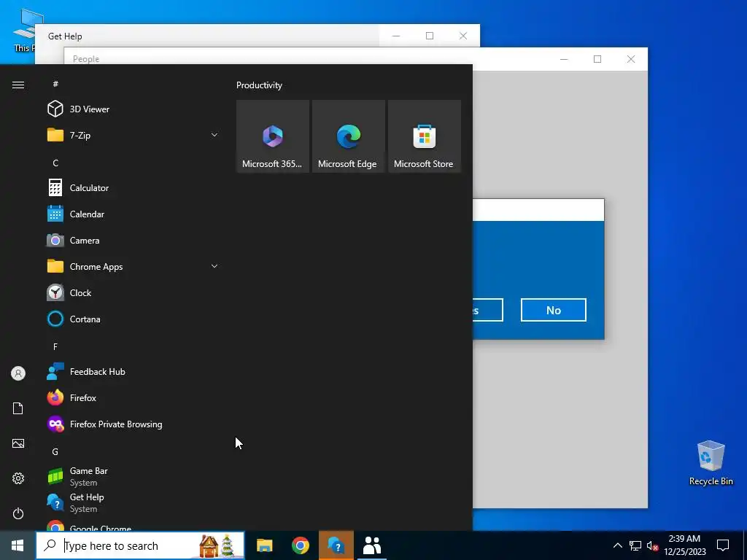Image resolution: width=747 pixels, height=560 pixels.
Task: Maximize the Get Help window
Action: (430, 36)
